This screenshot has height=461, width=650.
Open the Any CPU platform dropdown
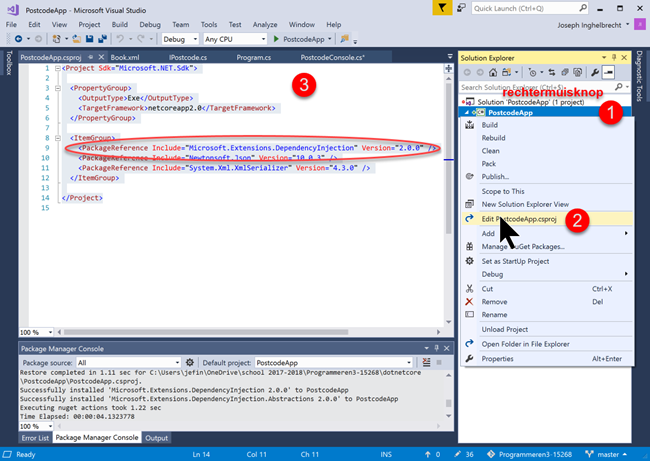pyautogui.click(x=235, y=39)
